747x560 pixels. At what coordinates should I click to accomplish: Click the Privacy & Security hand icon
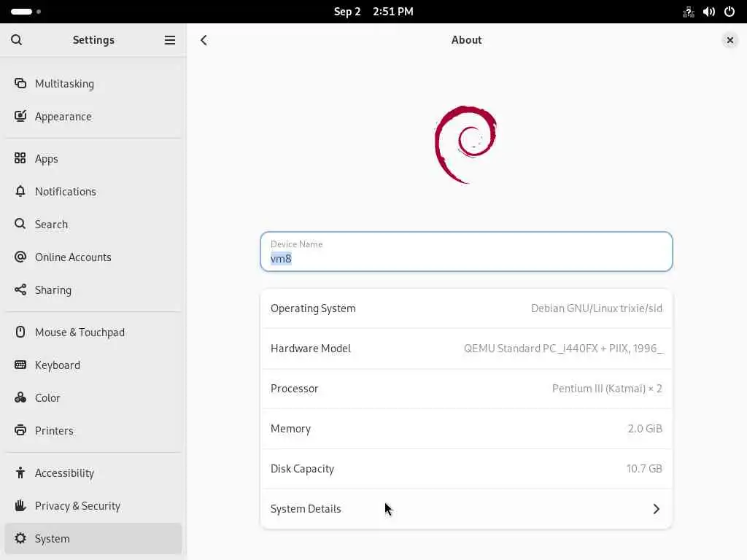click(x=20, y=505)
